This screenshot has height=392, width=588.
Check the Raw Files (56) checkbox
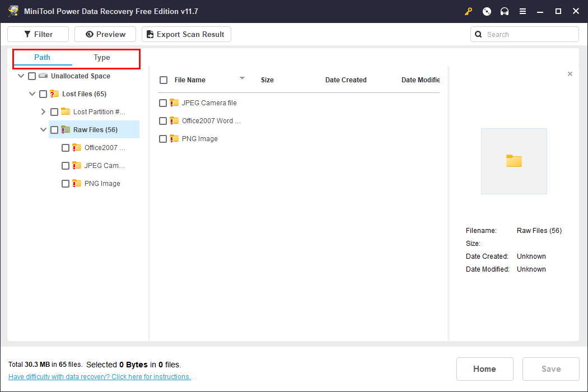[54, 130]
